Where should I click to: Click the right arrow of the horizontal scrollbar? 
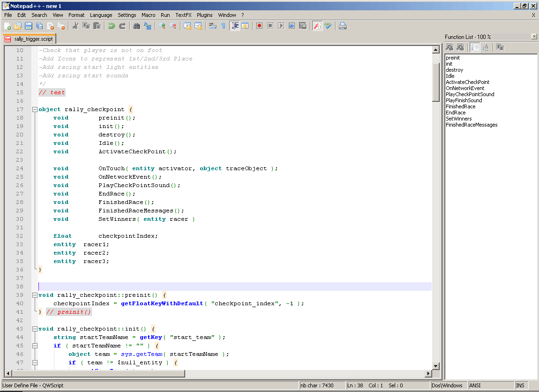click(x=428, y=373)
